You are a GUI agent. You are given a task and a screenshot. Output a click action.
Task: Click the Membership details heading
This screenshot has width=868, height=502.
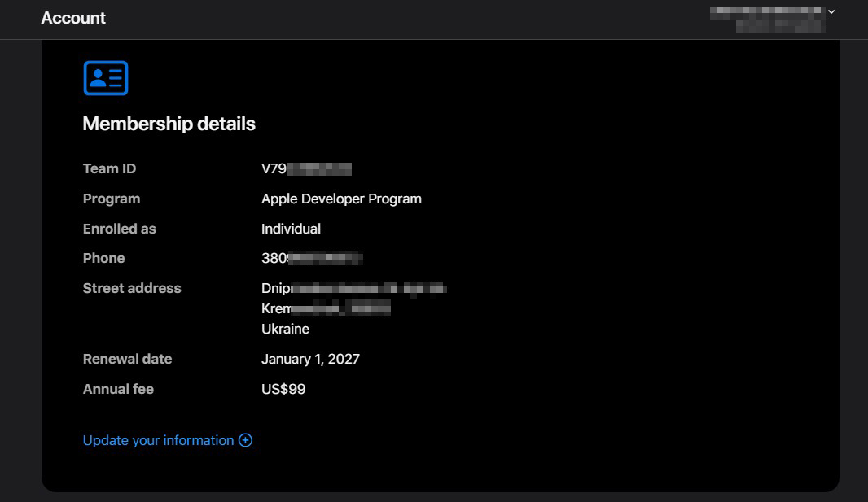(x=169, y=124)
